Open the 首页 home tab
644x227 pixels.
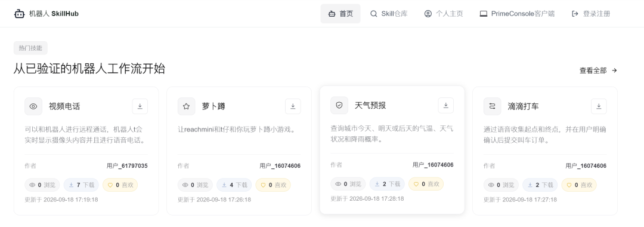[340, 14]
